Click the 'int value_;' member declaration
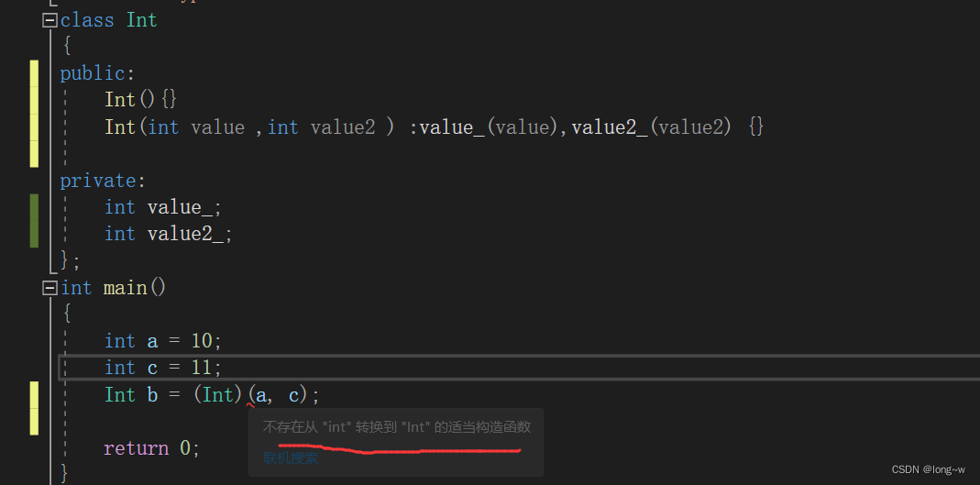 (x=163, y=208)
